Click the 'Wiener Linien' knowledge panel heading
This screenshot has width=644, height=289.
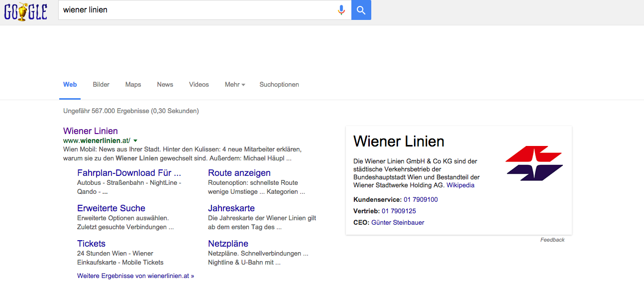[399, 142]
